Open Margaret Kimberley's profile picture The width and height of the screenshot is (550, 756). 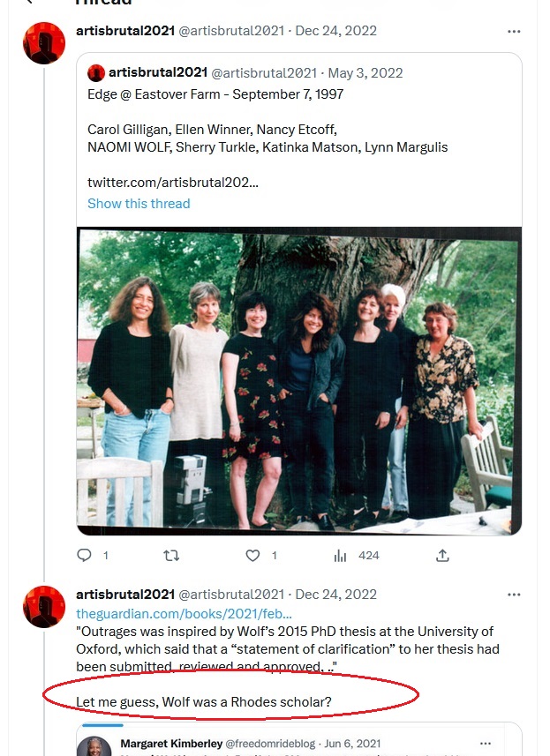99,745
